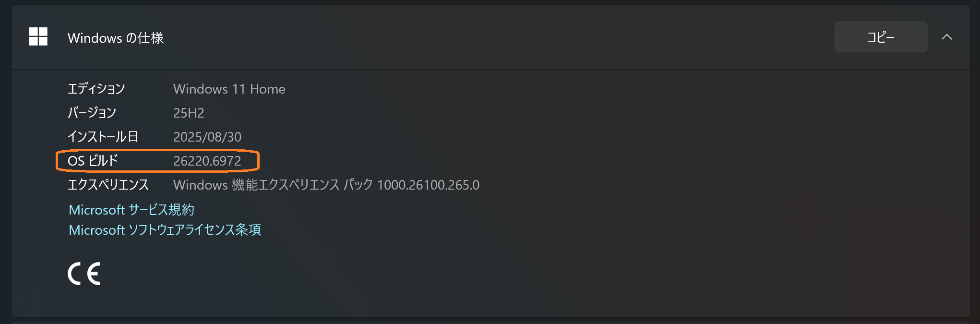This screenshot has height=324, width=980.
Task: Click the エクスペリエンス label
Action: tap(108, 185)
